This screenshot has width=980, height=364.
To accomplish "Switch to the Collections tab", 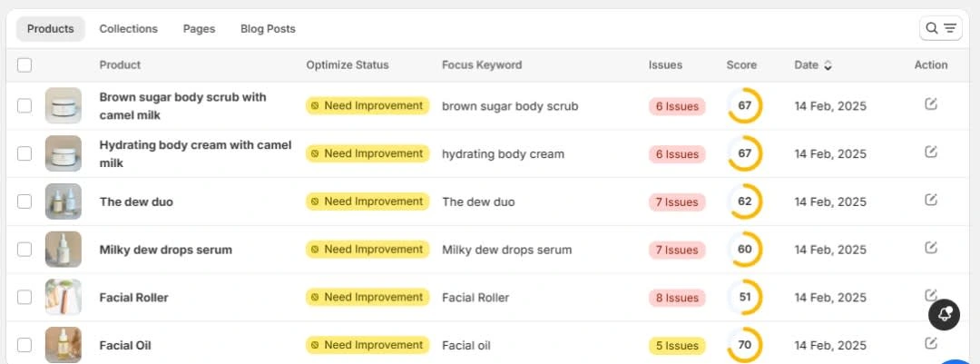I will point(128,29).
